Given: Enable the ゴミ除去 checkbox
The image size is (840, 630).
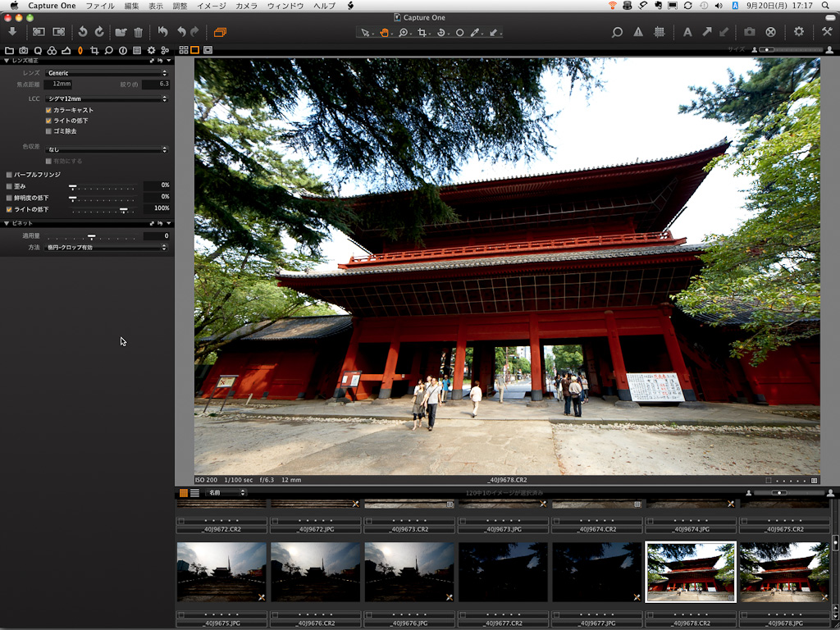Looking at the screenshot, I should pyautogui.click(x=48, y=131).
